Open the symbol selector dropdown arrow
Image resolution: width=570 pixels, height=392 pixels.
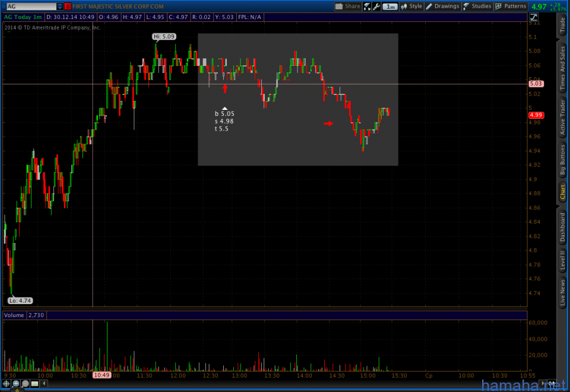click(60, 6)
